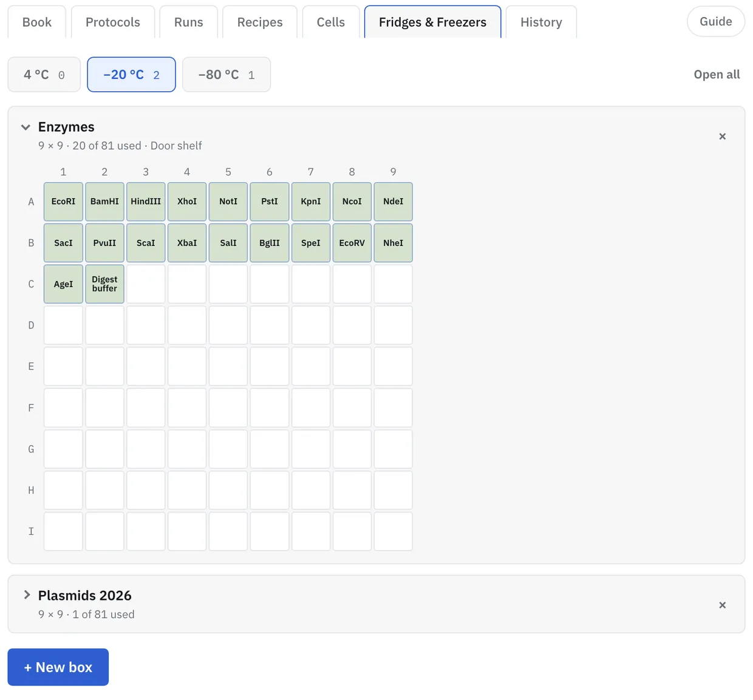Open the Digest buffer slot
This screenshot has height=700, width=753.
[104, 284]
